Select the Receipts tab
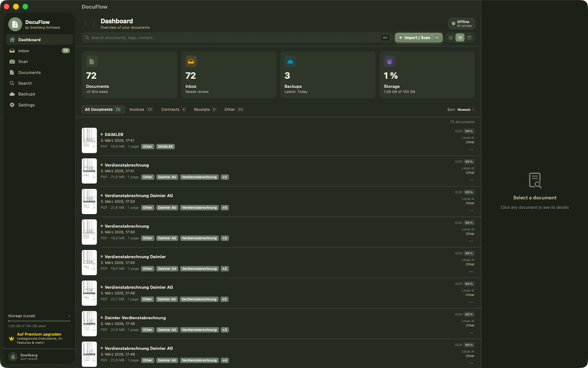 [205, 110]
